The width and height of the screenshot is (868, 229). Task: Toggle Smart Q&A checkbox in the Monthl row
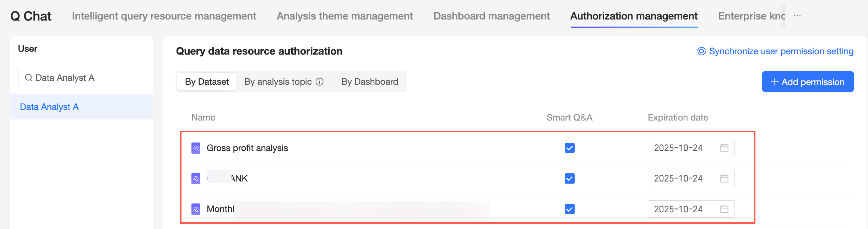click(x=569, y=209)
